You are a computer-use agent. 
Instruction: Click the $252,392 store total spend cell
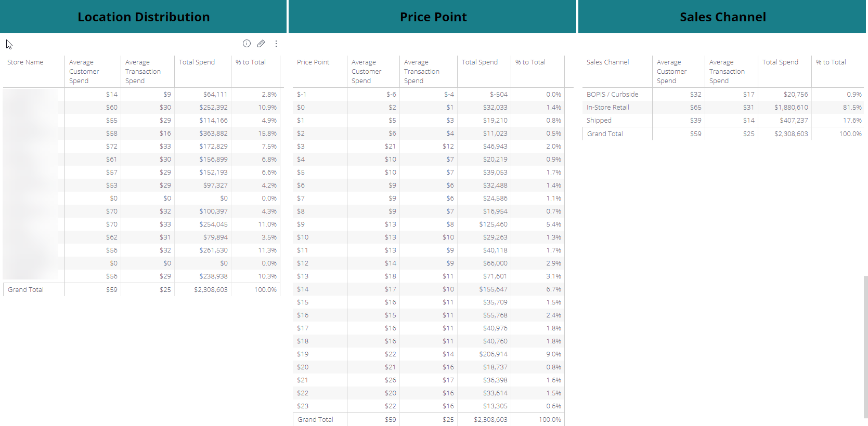click(x=213, y=108)
